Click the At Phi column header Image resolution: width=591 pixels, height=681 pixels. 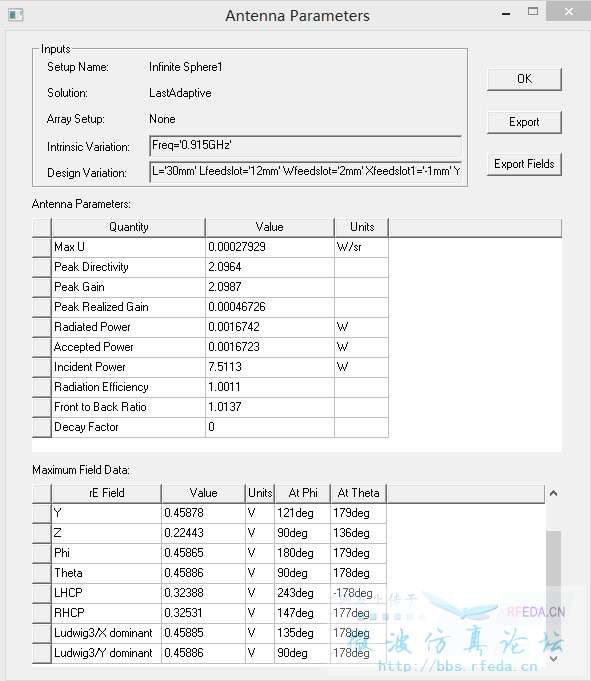(x=303, y=493)
